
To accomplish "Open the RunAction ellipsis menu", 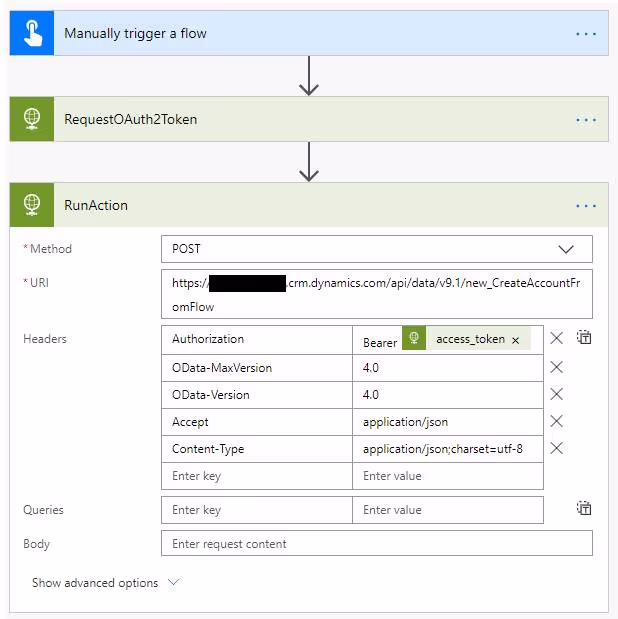I will point(586,206).
